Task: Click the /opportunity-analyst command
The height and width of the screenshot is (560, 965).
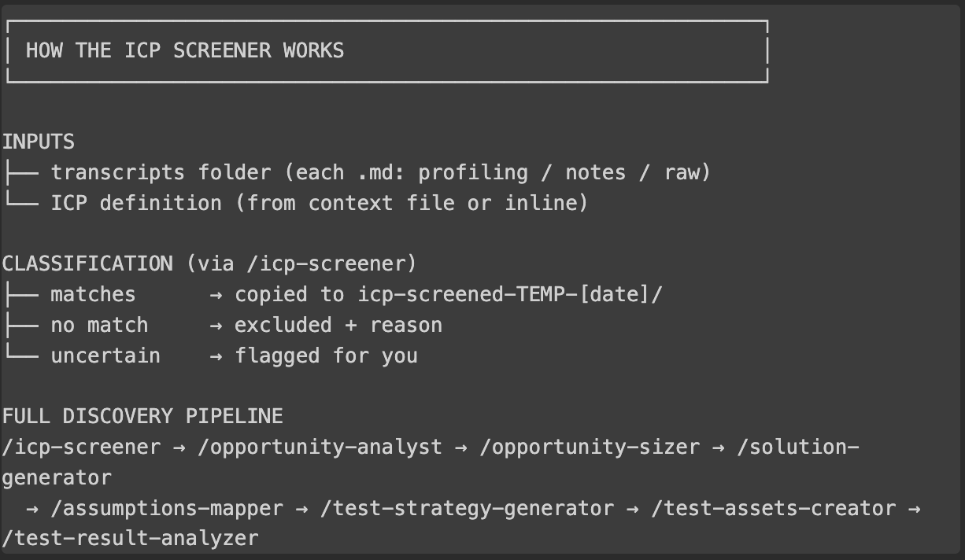Action: [320, 447]
